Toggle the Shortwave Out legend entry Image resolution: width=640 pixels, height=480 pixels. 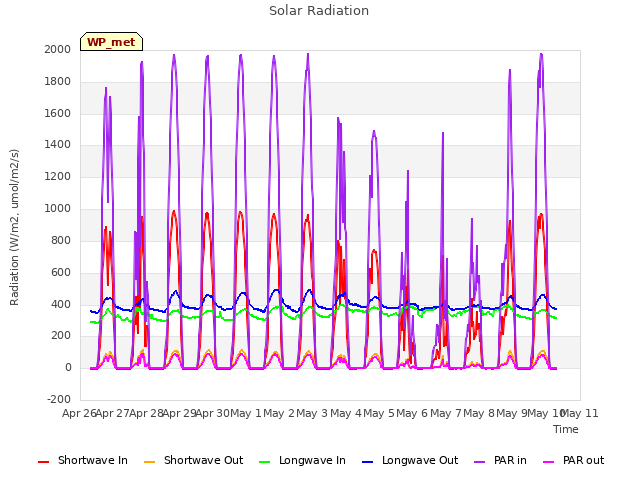coord(193,460)
